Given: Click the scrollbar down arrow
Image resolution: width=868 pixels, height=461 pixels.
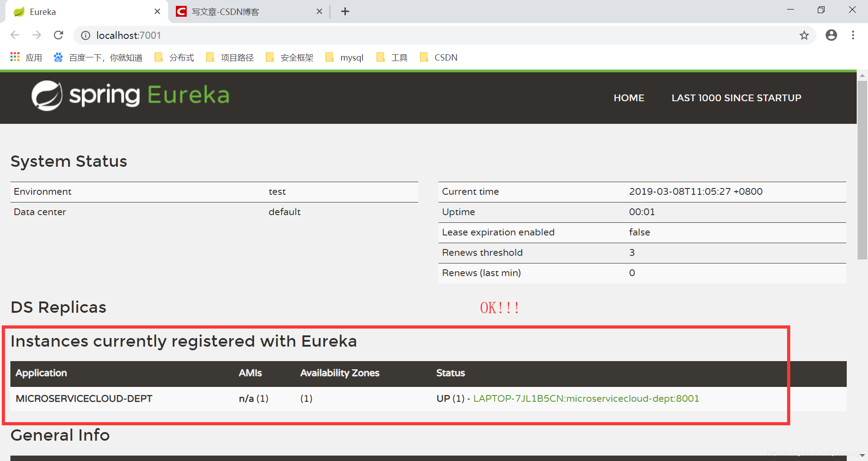Looking at the screenshot, I should (x=862, y=456).
